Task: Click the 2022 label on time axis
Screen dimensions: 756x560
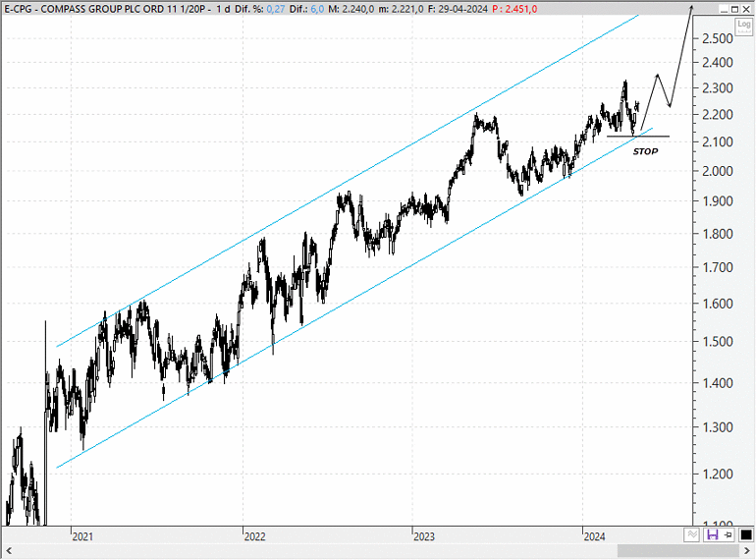Action: [x=254, y=536]
